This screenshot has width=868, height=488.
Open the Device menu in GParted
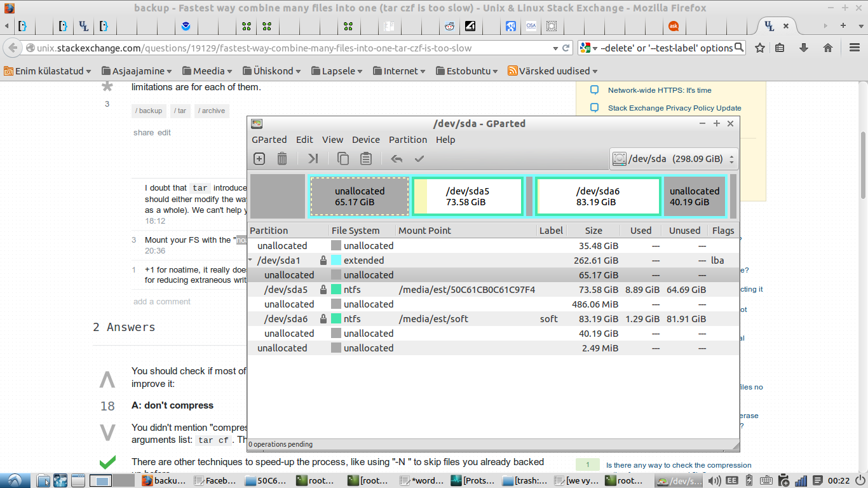pyautogui.click(x=365, y=140)
